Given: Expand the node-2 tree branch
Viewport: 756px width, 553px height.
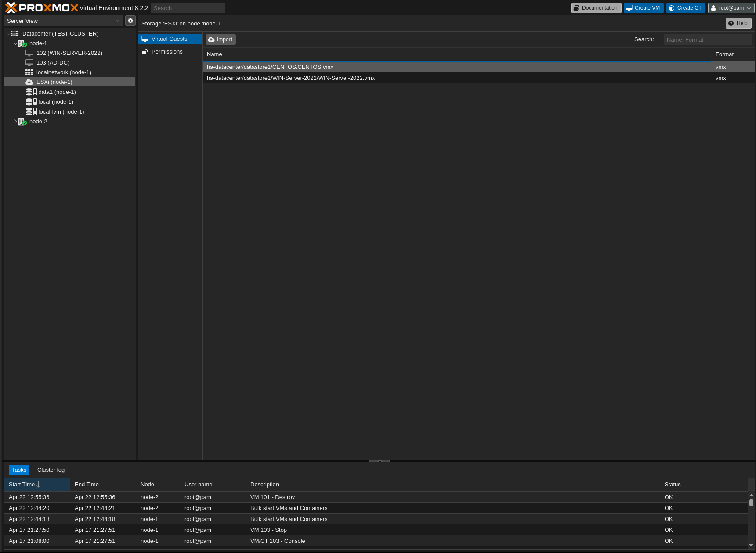Looking at the screenshot, I should coord(15,122).
